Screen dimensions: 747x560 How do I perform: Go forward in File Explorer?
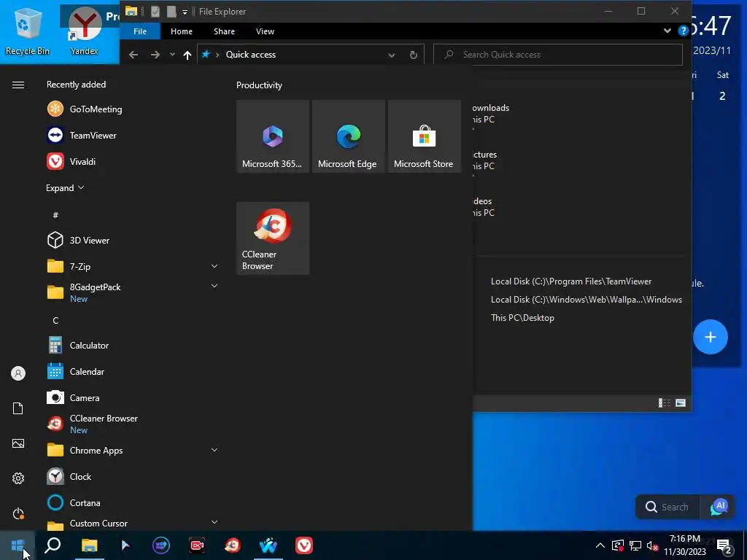coord(155,55)
